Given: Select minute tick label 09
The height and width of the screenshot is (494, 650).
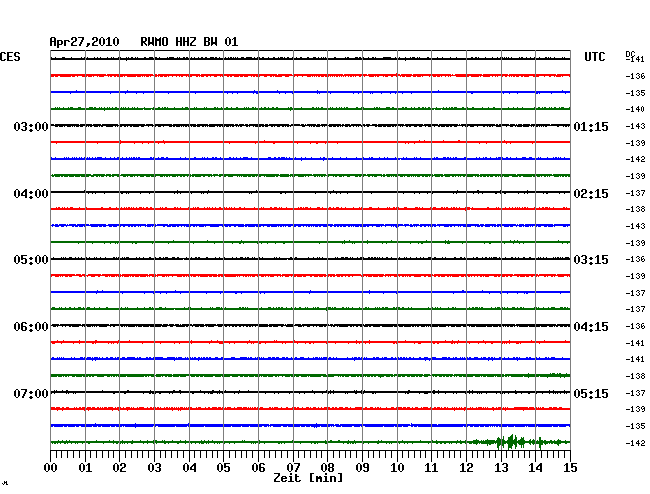Looking at the screenshot, I should (x=362, y=468).
